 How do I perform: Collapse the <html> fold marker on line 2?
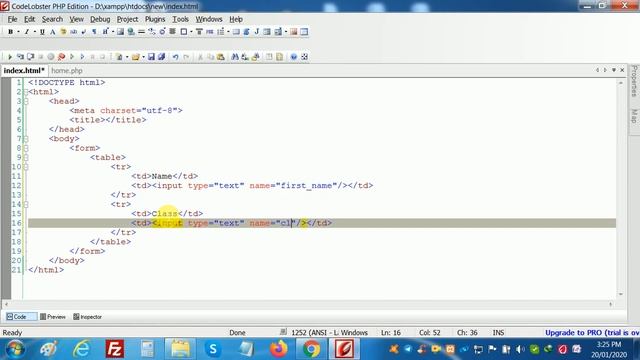point(26,92)
